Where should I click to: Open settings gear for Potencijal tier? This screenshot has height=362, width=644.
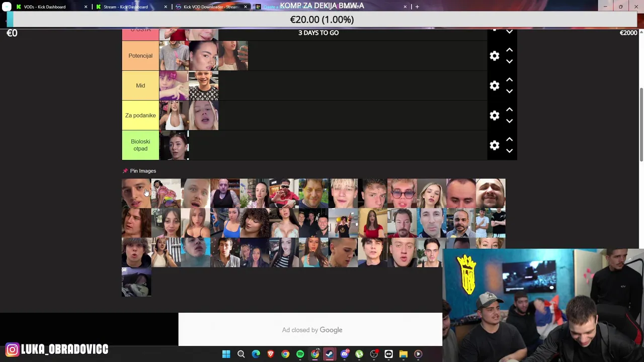pyautogui.click(x=495, y=56)
